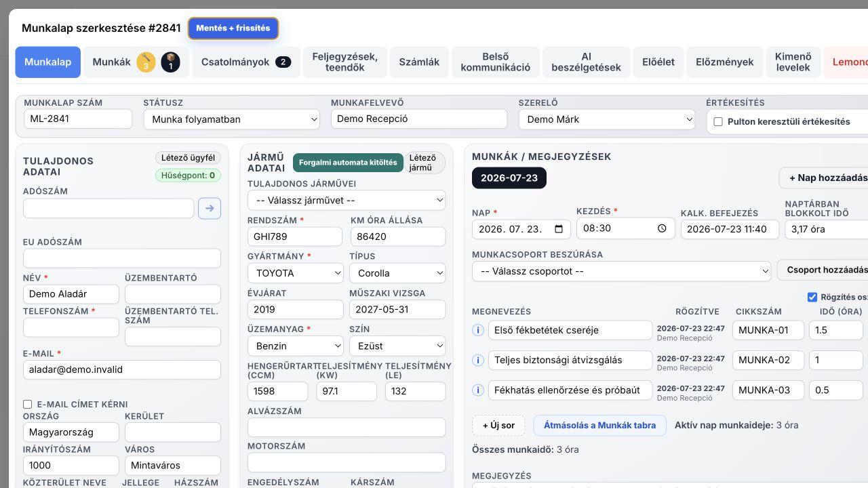Click info icon beside Első fékbetétek cseréje

[x=477, y=330]
